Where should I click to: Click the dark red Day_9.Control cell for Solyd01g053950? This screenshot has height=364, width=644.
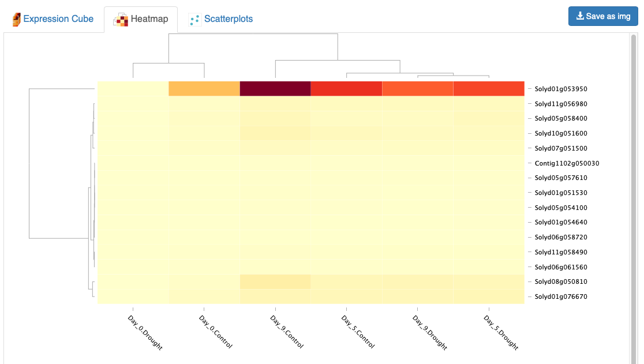coord(275,89)
